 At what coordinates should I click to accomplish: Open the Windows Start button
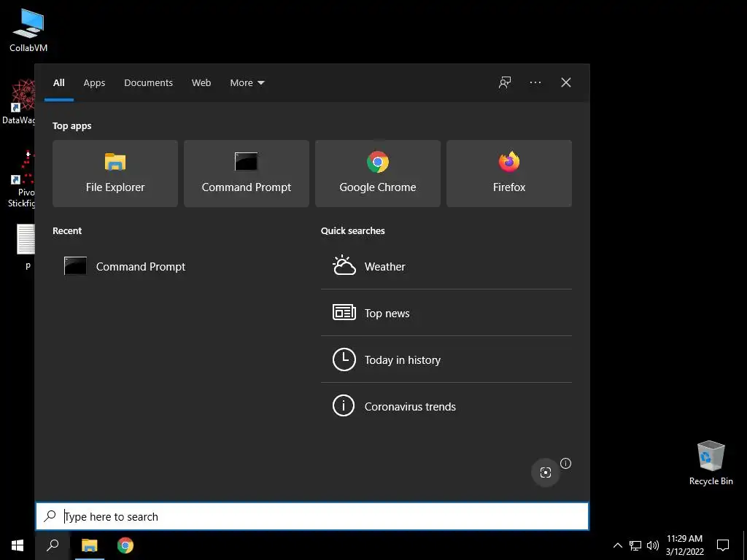18,545
